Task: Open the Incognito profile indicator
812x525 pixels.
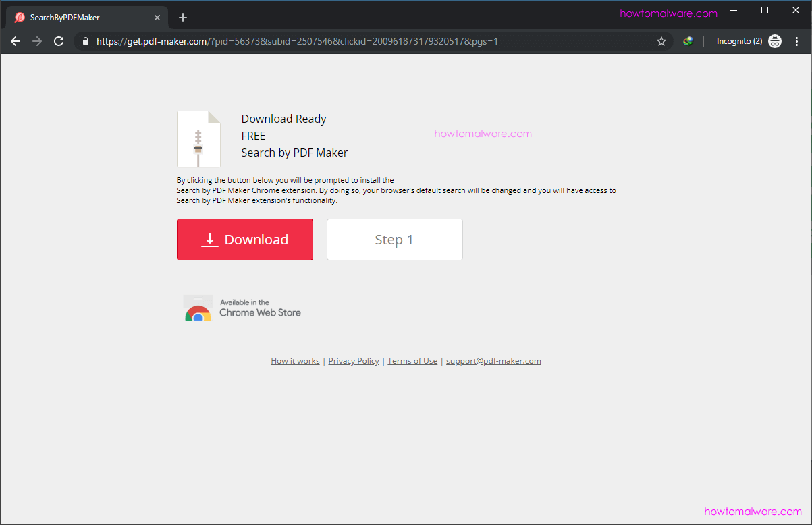Action: pos(749,41)
